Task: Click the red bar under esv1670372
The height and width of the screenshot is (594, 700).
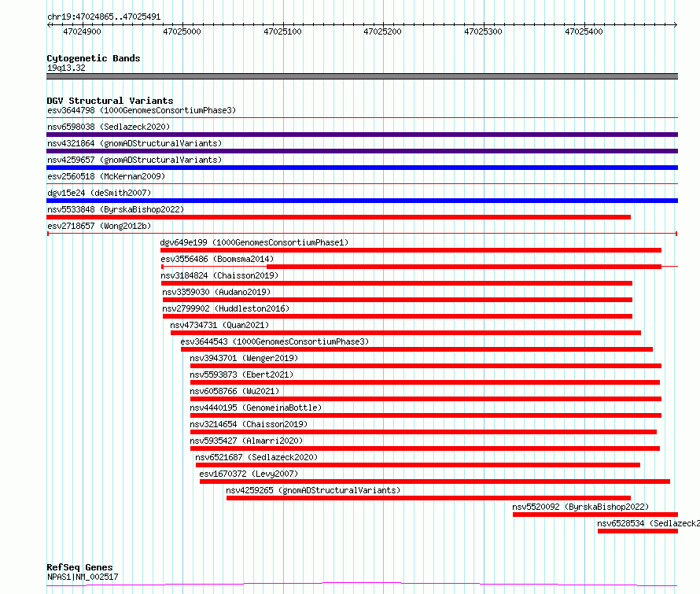Action: 435,481
